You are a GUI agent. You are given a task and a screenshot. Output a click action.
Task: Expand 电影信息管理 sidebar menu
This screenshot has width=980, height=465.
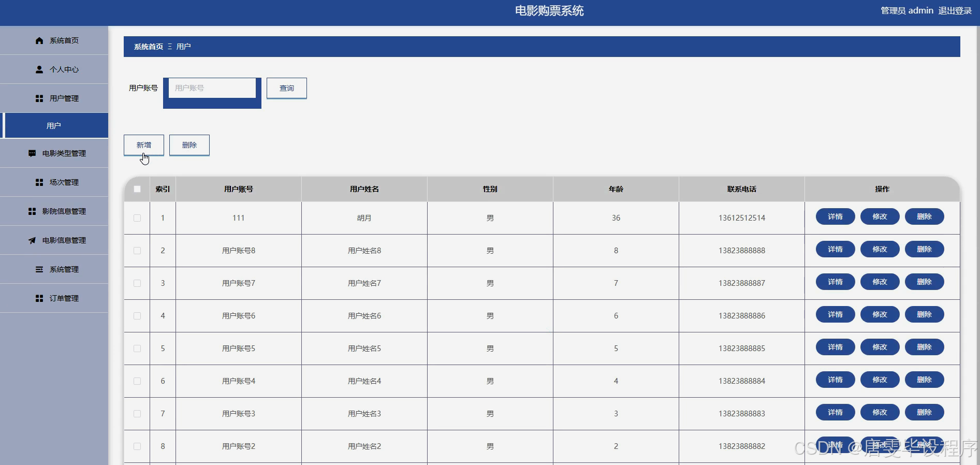pyautogui.click(x=54, y=240)
